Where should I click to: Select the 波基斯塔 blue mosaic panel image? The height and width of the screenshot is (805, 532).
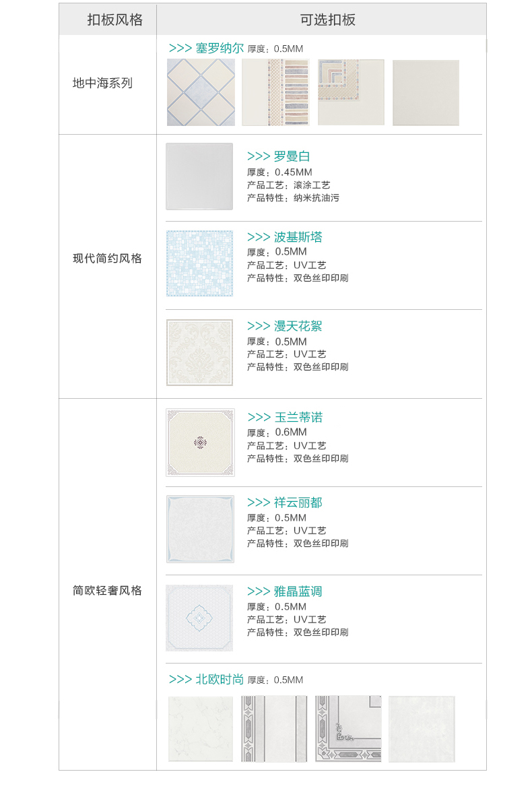pos(199,263)
